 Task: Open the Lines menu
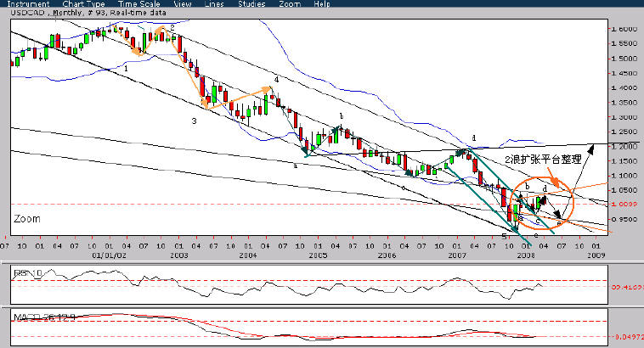[x=214, y=3]
